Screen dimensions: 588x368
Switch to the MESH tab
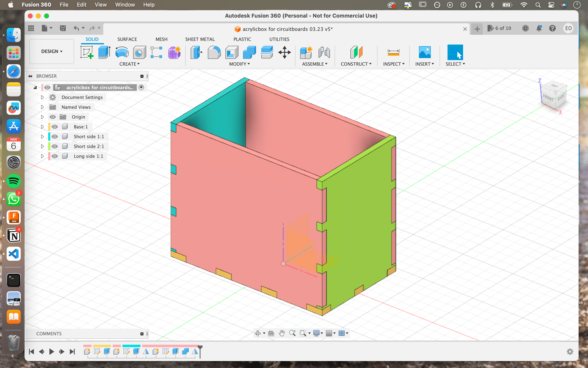pos(161,39)
